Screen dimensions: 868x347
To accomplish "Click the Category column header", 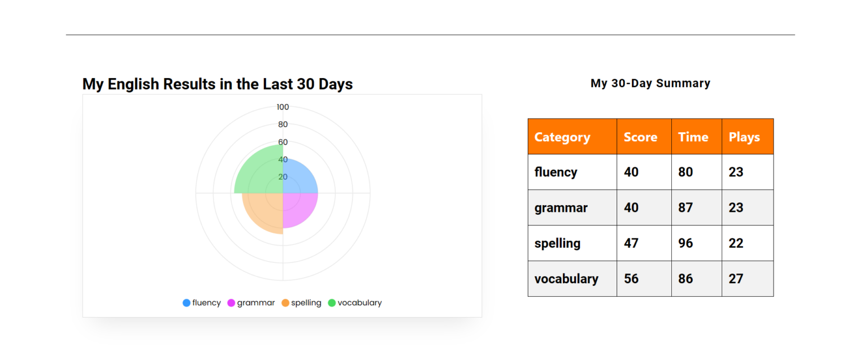I will tap(562, 137).
